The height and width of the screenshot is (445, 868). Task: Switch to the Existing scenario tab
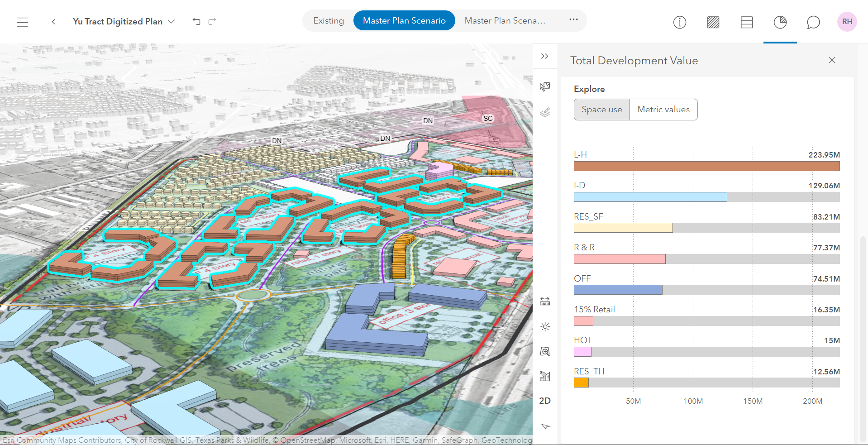pyautogui.click(x=328, y=20)
